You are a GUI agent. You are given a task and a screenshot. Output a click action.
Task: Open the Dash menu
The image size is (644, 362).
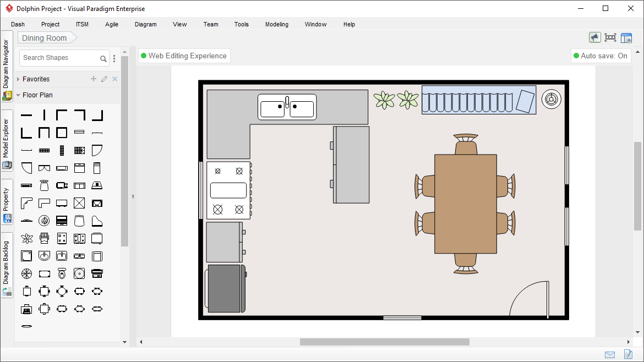click(x=18, y=24)
